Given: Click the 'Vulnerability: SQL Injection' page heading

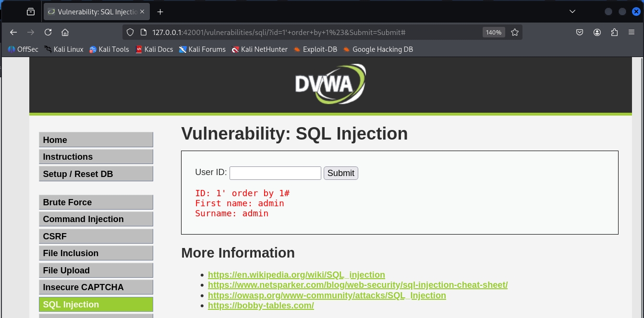Looking at the screenshot, I should point(294,133).
